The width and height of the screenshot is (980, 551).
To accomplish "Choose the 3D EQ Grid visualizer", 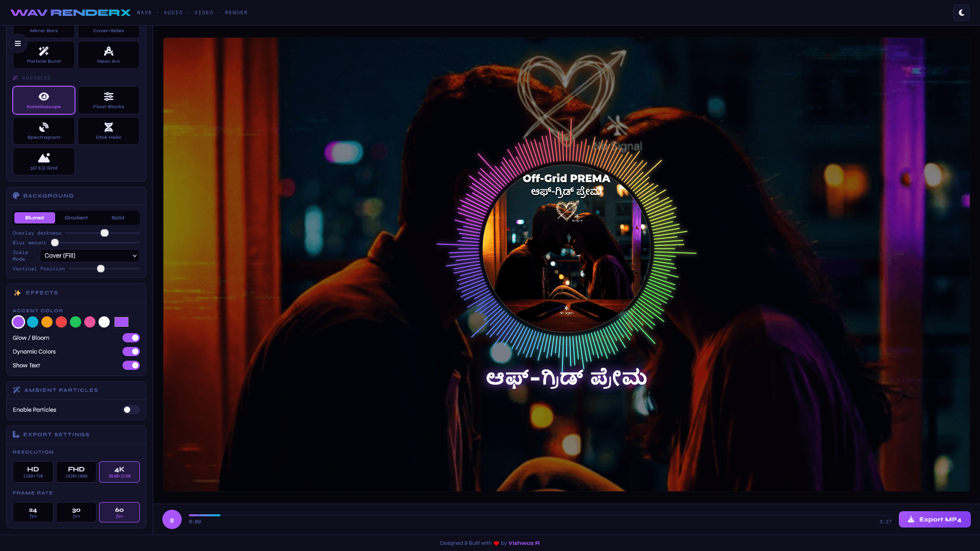I will point(44,161).
